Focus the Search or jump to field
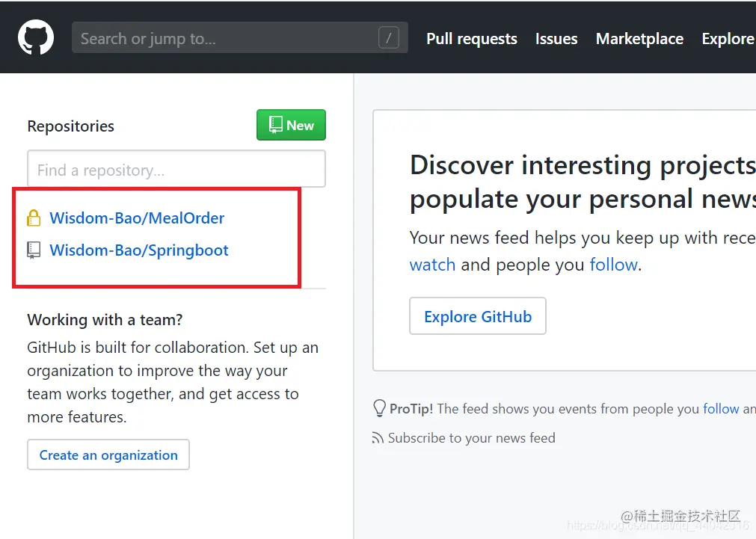 239,37
